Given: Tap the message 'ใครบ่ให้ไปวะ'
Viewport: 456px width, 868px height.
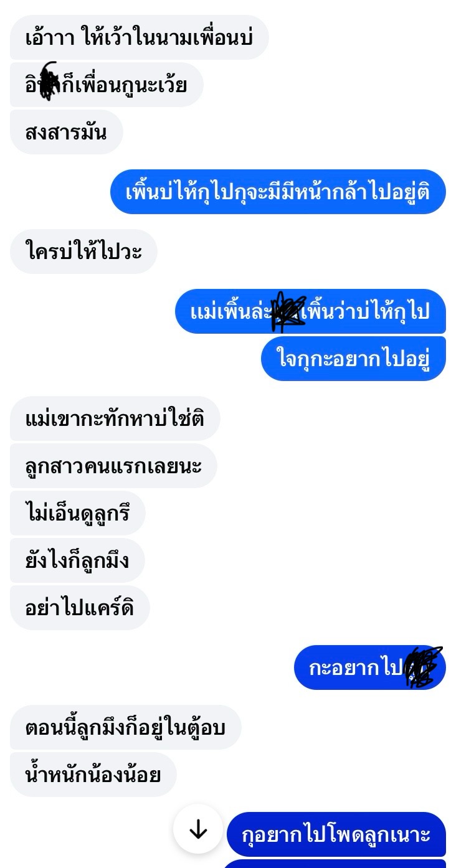Looking at the screenshot, I should pos(83,252).
